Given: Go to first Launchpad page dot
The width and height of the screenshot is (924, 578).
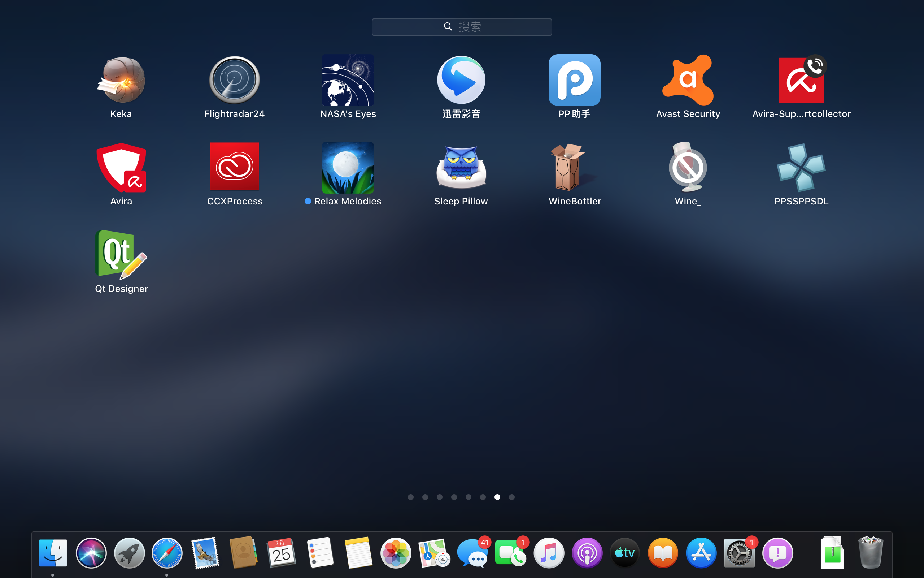Looking at the screenshot, I should click(x=410, y=497).
